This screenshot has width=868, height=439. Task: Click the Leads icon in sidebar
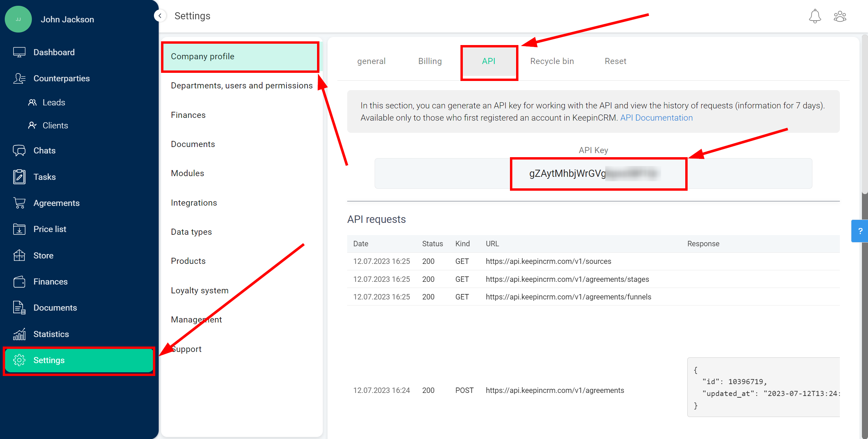pyautogui.click(x=32, y=102)
